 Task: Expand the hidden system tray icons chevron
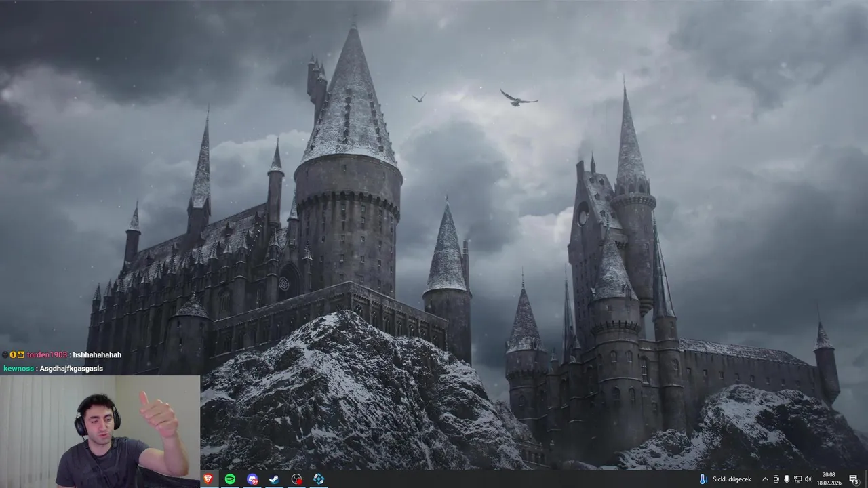(765, 479)
